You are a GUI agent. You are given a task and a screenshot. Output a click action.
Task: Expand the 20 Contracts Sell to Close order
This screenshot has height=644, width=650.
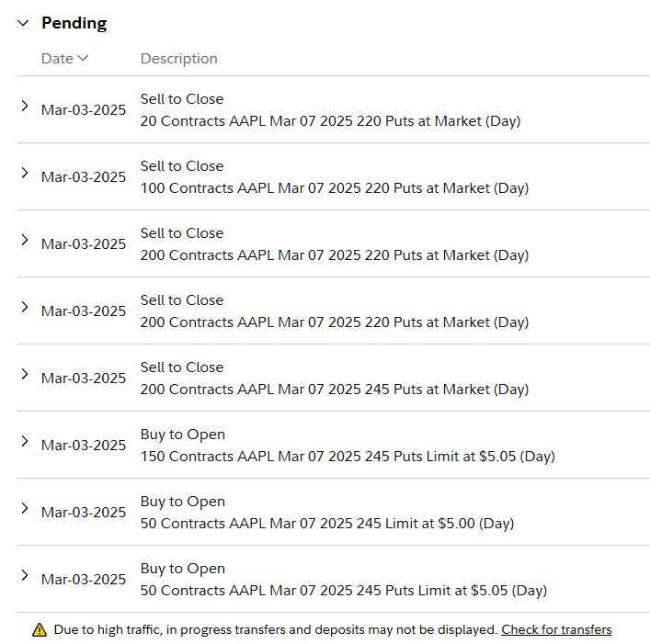[x=25, y=106]
